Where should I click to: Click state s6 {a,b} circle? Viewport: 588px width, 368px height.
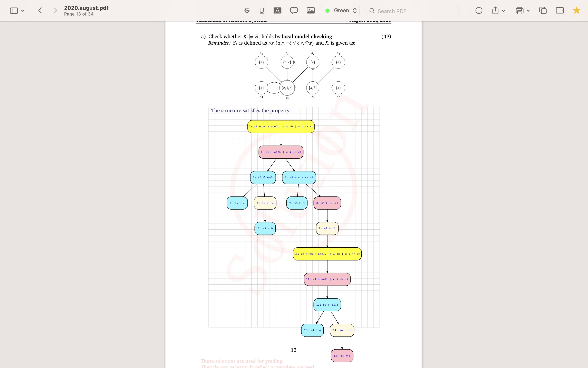(x=313, y=88)
